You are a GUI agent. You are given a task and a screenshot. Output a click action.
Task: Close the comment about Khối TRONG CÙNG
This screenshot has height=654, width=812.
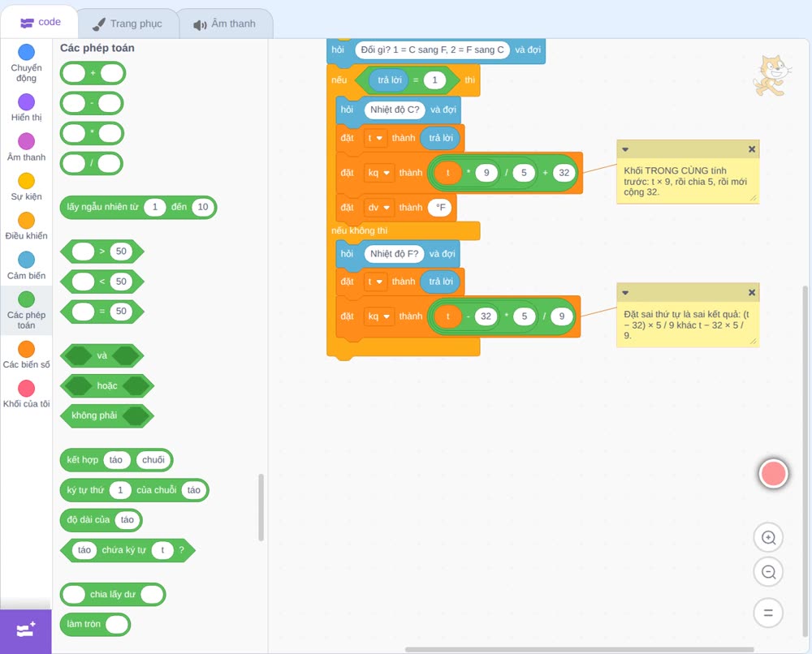pyautogui.click(x=752, y=149)
